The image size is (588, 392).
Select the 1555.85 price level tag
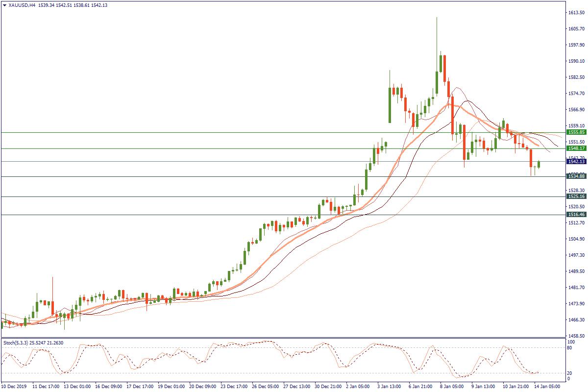pyautogui.click(x=576, y=132)
